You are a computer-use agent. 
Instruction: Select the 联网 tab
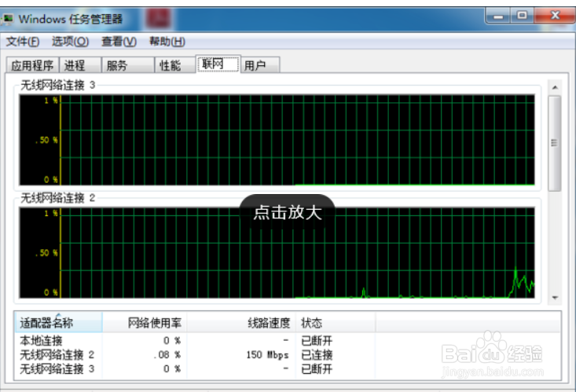218,64
